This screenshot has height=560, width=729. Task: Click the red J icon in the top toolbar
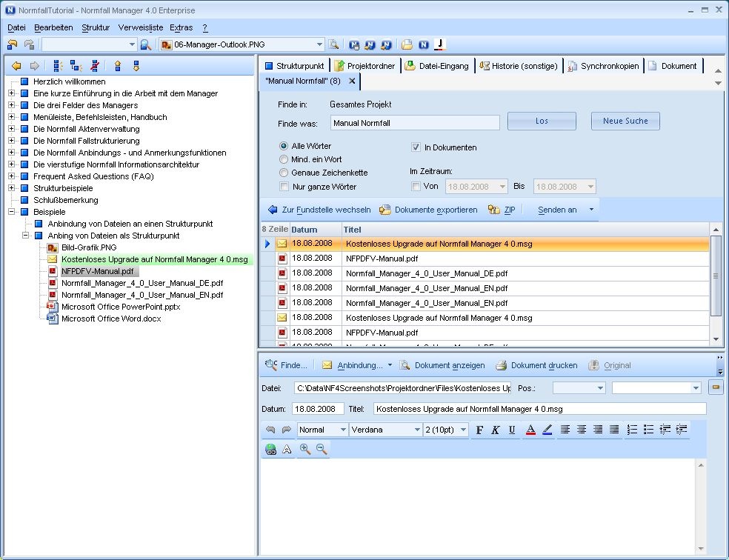pyautogui.click(x=440, y=44)
